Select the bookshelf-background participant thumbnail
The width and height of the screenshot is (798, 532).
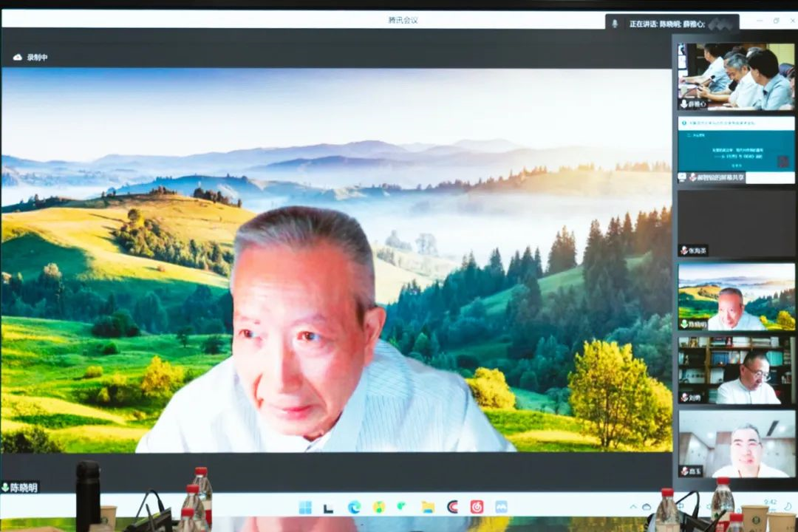click(736, 370)
